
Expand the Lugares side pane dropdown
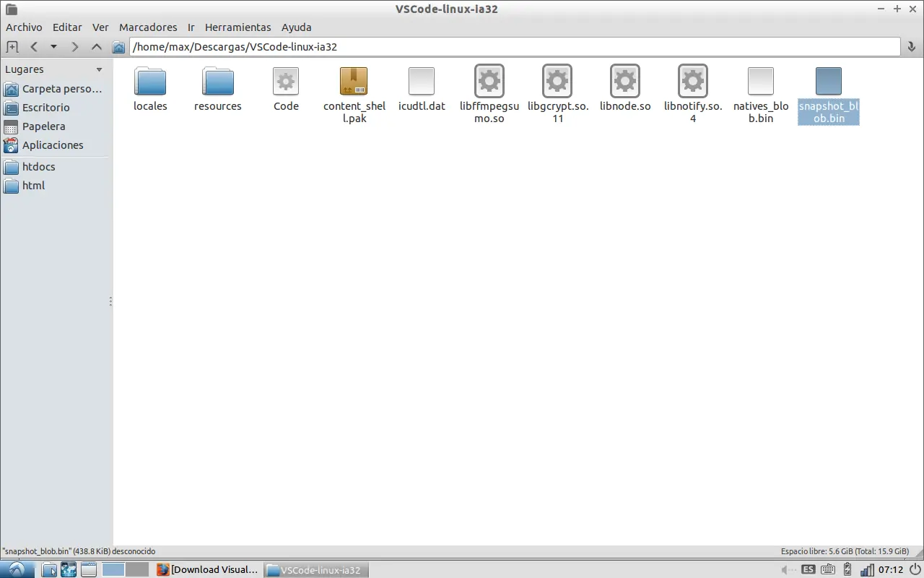point(99,70)
